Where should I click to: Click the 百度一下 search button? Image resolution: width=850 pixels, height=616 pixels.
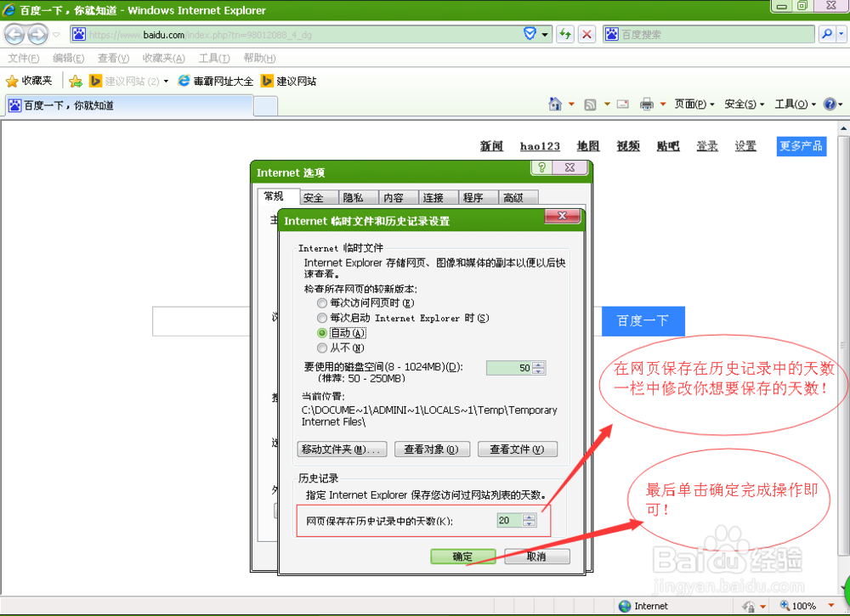(x=643, y=321)
